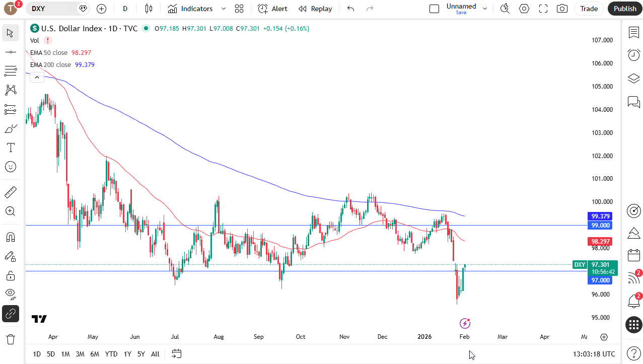Select the EMA 200 close legend
The width and height of the screenshot is (643, 364).
pos(50,64)
